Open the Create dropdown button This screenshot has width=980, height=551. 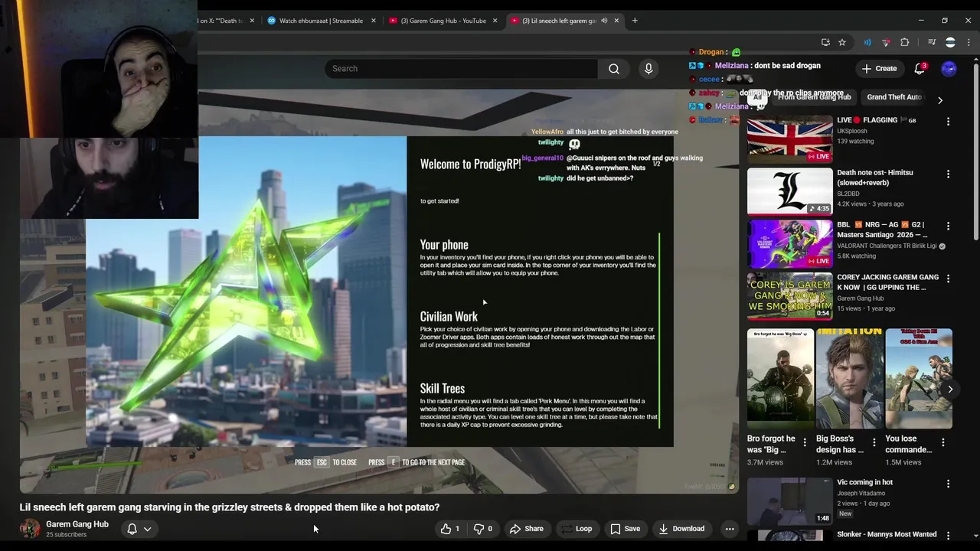[x=879, y=69]
